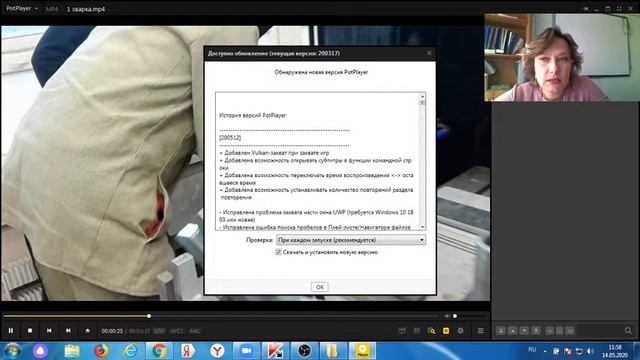Toggle the playlist panel hamburger icon

[480, 331]
